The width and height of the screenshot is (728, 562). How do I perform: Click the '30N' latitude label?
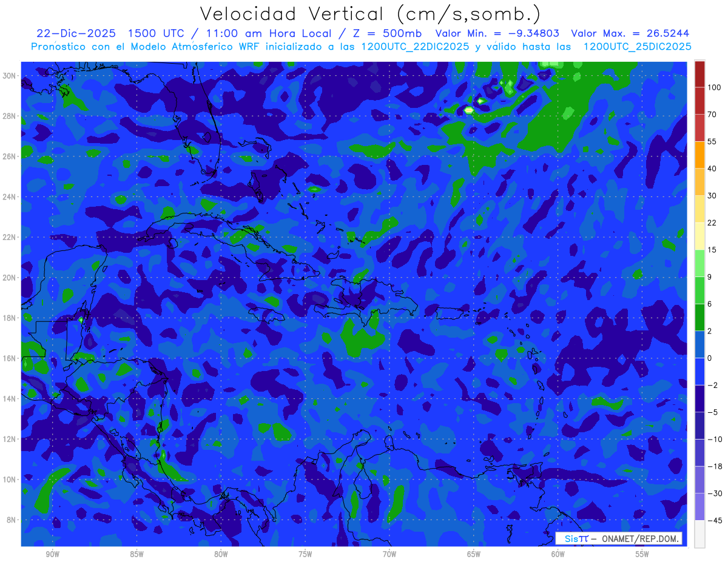[x=10, y=76]
